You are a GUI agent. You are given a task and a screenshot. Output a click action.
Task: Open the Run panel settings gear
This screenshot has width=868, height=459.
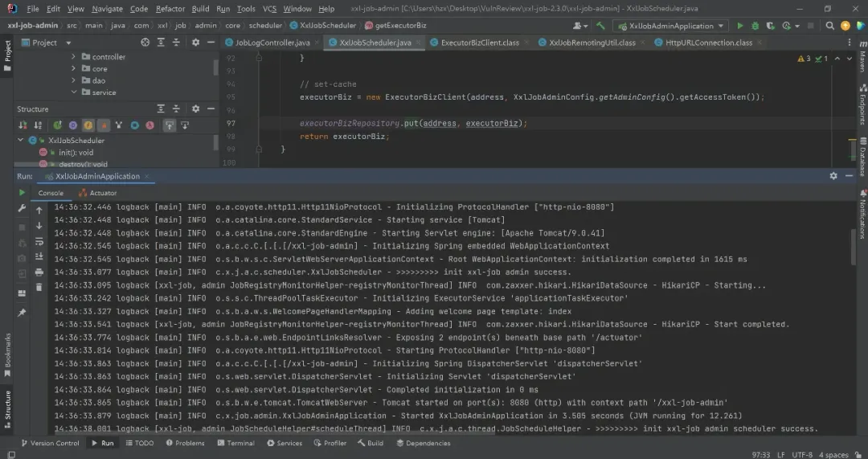833,176
